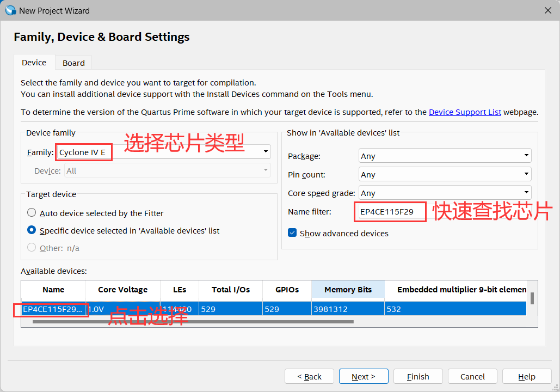This screenshot has height=392, width=560.
Task: Select Specific device in Available devices list
Action: (32, 230)
